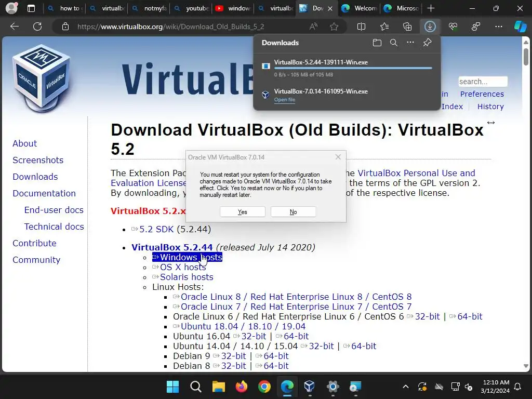This screenshot has width=532, height=399.
Task: Open the Preferences link
Action: click(482, 94)
